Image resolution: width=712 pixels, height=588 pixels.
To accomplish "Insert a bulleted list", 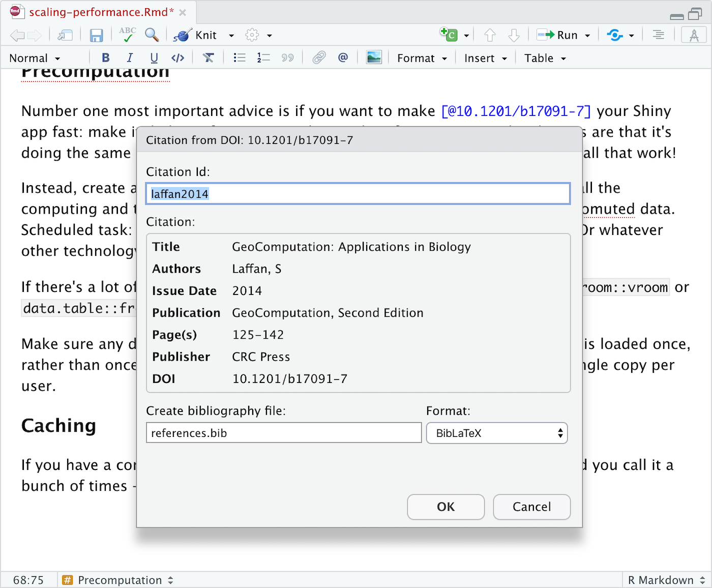I will [239, 58].
